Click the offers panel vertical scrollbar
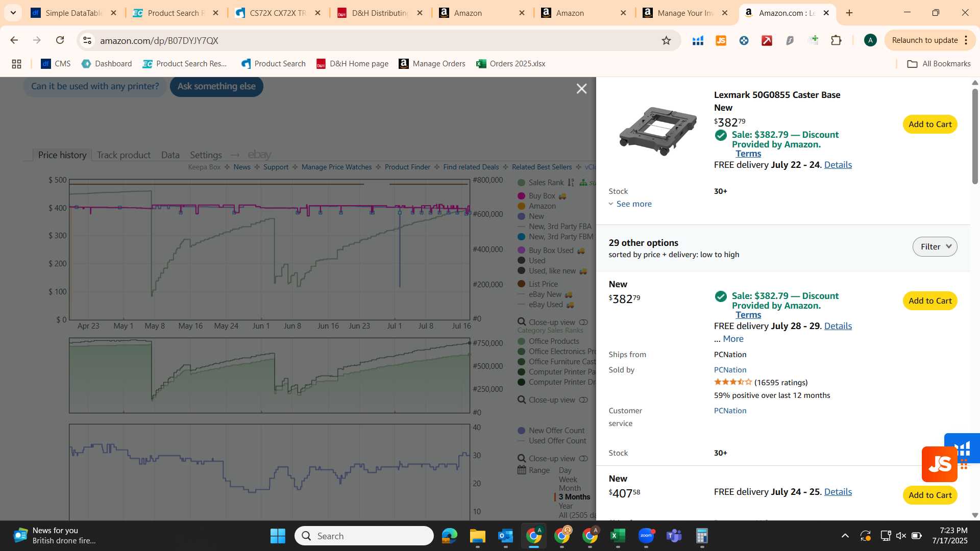 [x=975, y=137]
